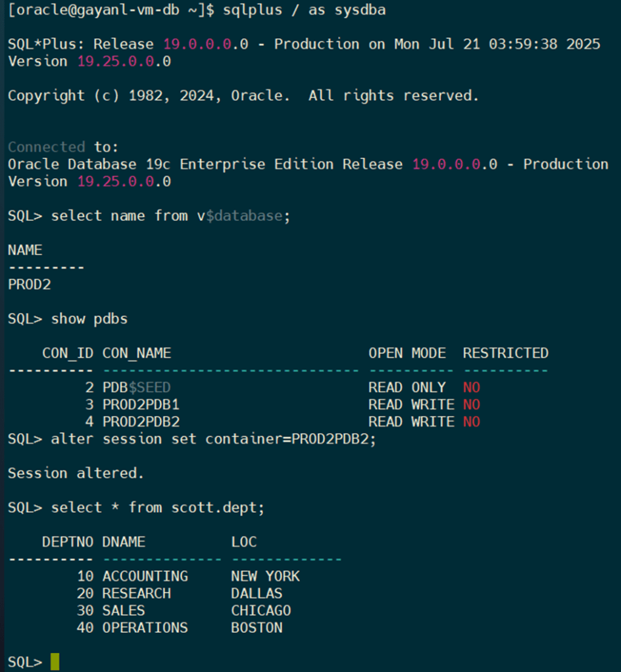The width and height of the screenshot is (621, 672).
Task: Click the 'select name from v$database' query line
Action: (x=170, y=216)
